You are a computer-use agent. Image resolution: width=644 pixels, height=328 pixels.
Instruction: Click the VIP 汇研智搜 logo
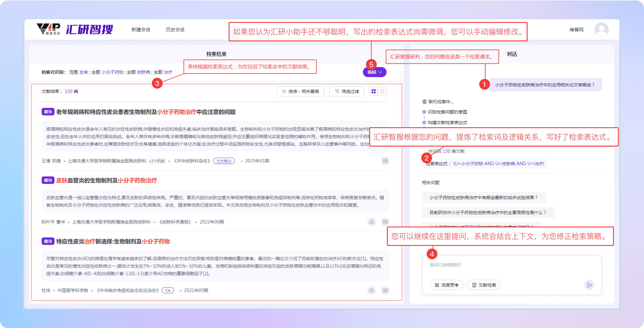75,29
